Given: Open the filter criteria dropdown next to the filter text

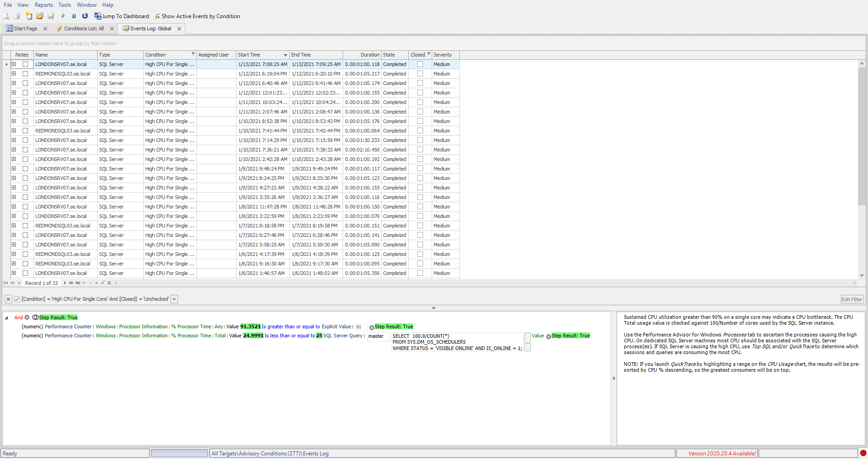Looking at the screenshot, I should click(x=174, y=299).
